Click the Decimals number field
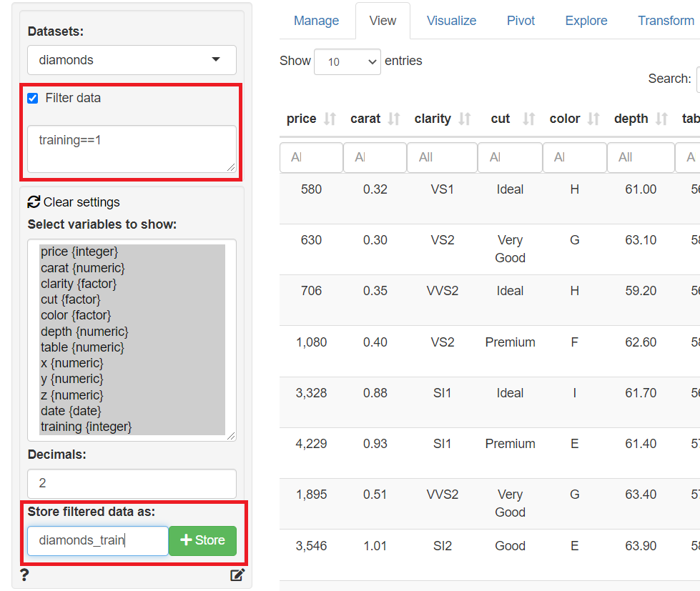Image resolution: width=700 pixels, height=591 pixels. (x=132, y=483)
